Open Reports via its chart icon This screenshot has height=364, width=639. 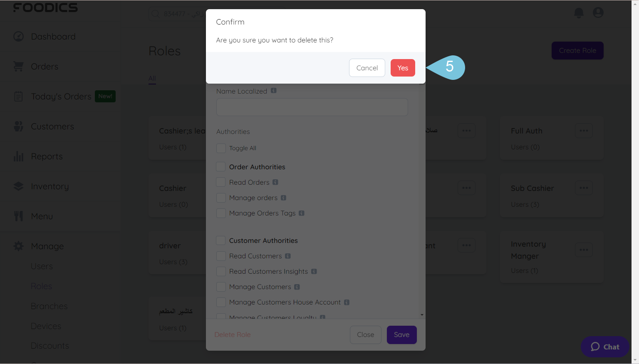tap(18, 156)
